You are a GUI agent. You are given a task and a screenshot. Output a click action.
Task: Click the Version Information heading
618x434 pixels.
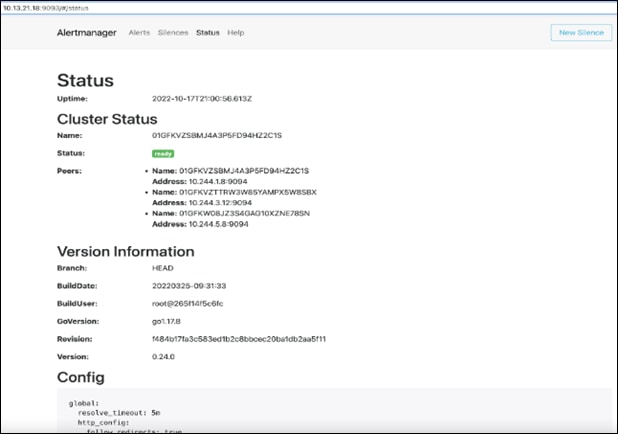pyautogui.click(x=126, y=251)
